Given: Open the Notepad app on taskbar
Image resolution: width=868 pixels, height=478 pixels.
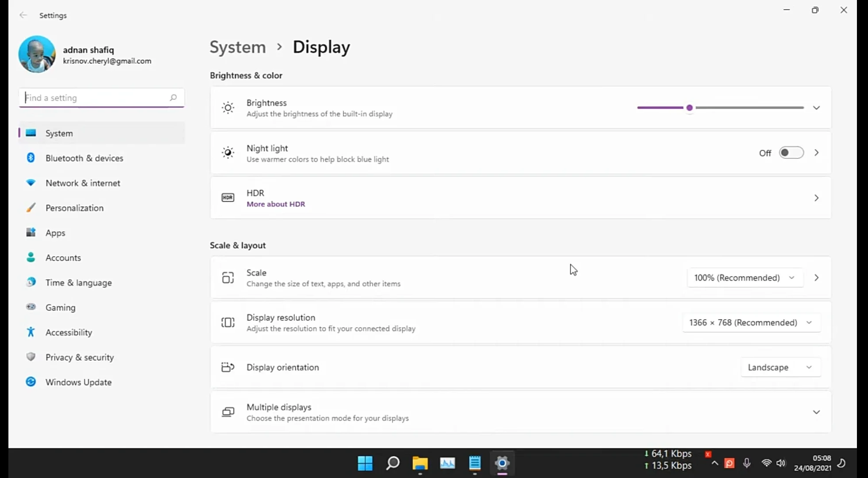Looking at the screenshot, I should point(475,463).
